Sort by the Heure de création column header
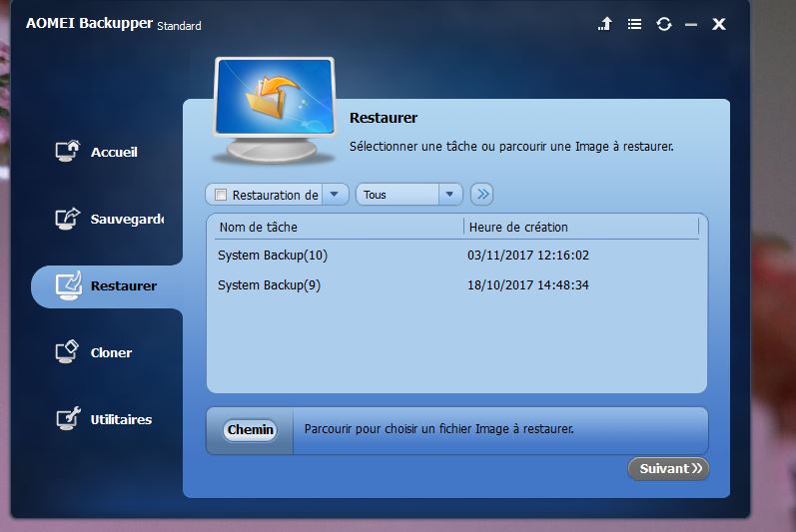The image size is (796, 532). coord(518,228)
